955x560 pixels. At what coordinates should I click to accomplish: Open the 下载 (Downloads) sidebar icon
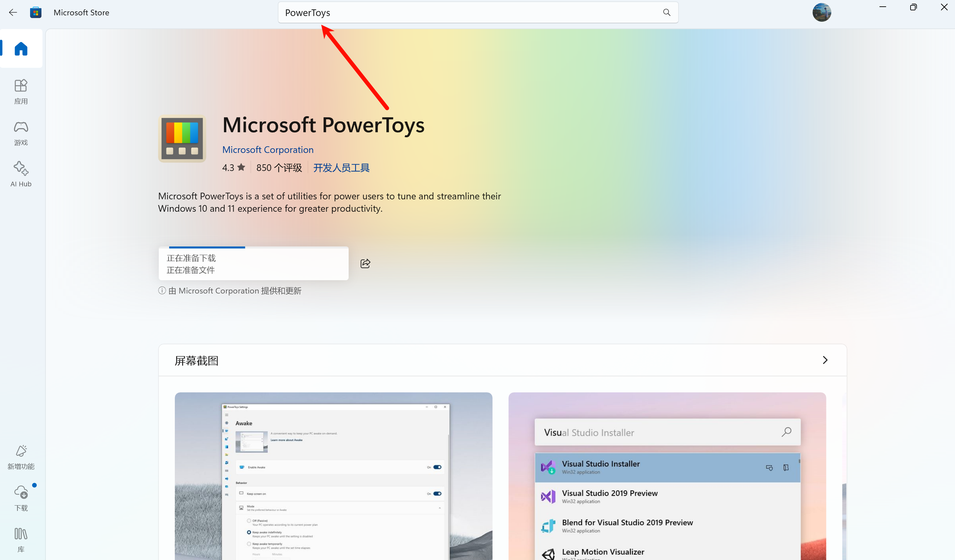click(21, 498)
